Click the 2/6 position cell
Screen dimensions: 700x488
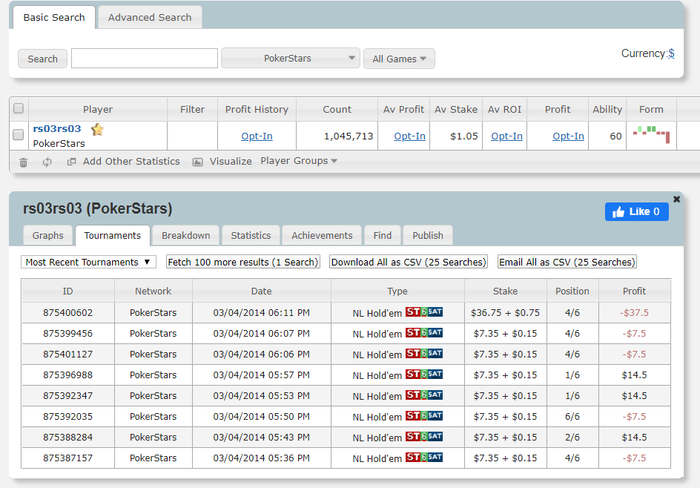(x=572, y=437)
